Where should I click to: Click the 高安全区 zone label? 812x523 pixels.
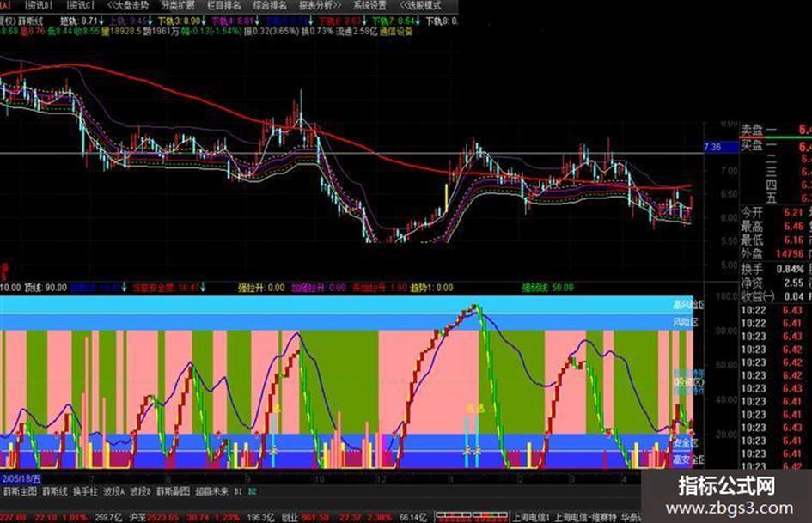688,459
